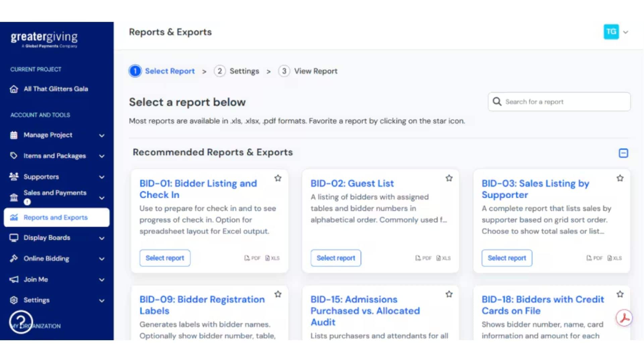Click the Items and Packages tag icon
Image resolution: width=644 pixels, height=362 pixels.
(x=14, y=156)
